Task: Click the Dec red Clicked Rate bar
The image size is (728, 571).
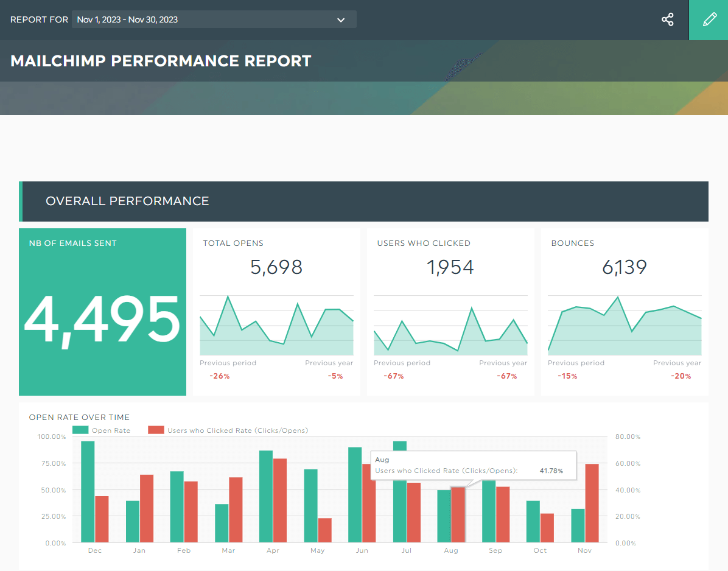Action: point(102,519)
